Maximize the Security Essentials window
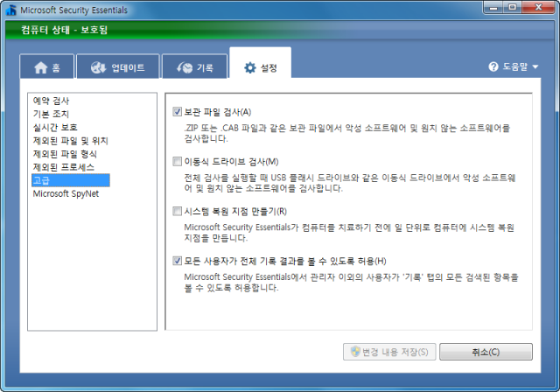Image resolution: width=560 pixels, height=392 pixels. (513, 7)
